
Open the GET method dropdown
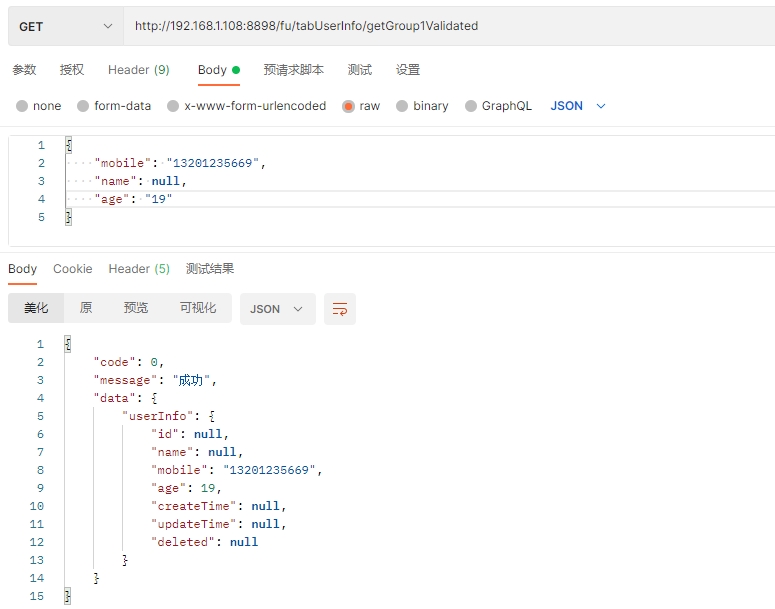[x=65, y=26]
